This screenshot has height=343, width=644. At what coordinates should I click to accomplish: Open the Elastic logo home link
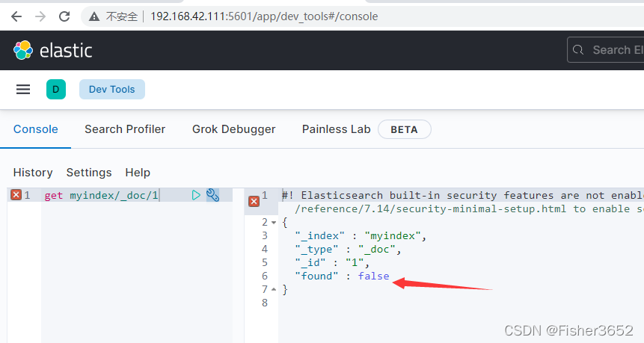pos(52,50)
